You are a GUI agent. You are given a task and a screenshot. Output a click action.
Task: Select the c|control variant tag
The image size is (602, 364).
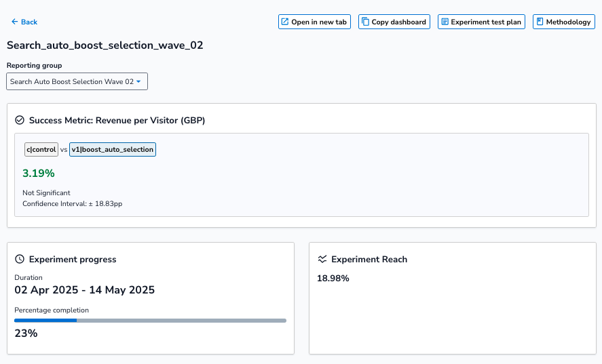click(41, 150)
